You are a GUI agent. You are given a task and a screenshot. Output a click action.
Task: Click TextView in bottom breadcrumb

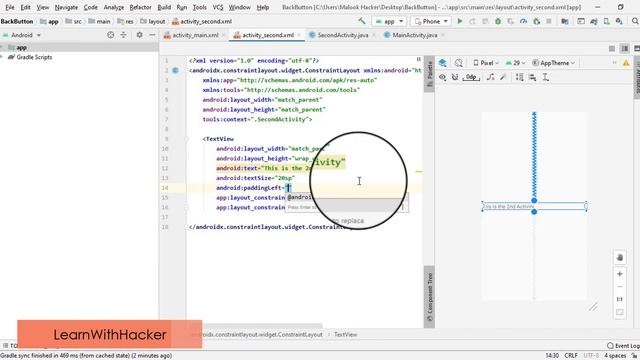pos(345,334)
